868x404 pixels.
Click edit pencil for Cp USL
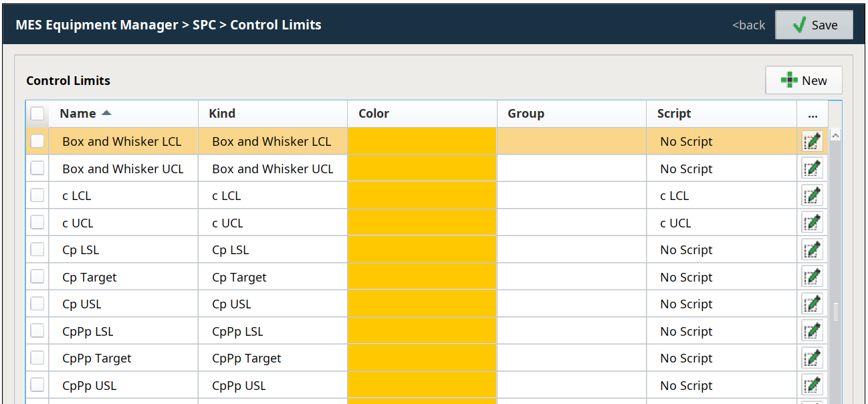pyautogui.click(x=812, y=304)
